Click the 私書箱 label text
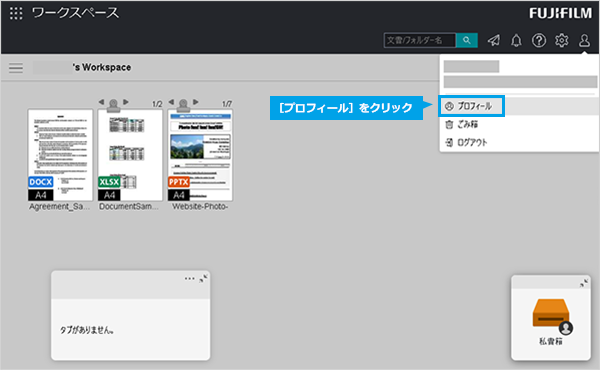 pyautogui.click(x=551, y=342)
